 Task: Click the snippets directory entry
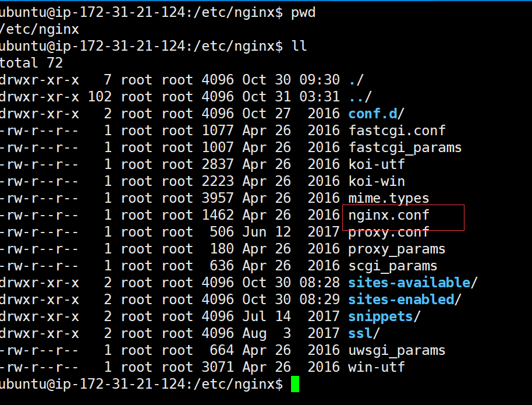tap(380, 316)
